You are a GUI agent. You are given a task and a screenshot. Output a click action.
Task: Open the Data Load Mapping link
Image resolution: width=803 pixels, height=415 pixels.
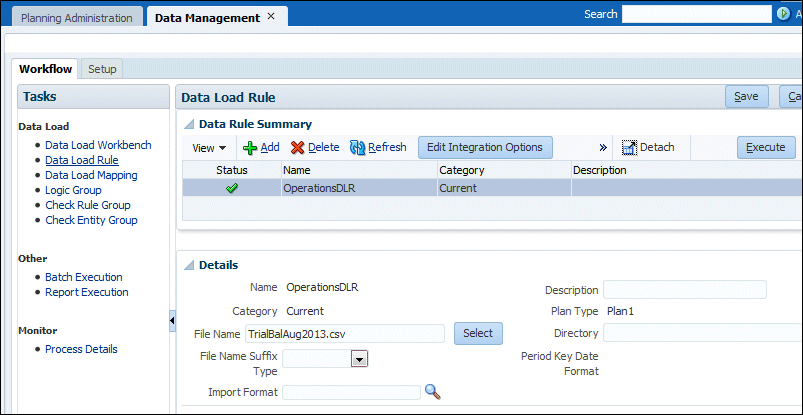tap(91, 175)
